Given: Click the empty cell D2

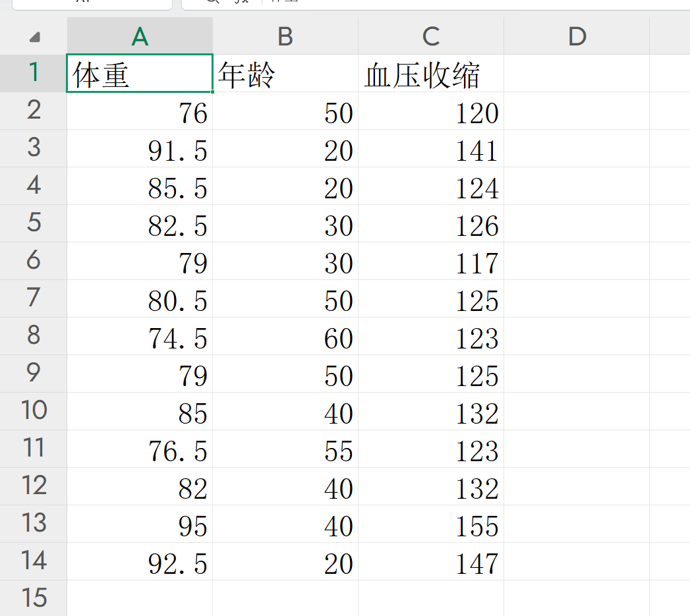Looking at the screenshot, I should [577, 111].
